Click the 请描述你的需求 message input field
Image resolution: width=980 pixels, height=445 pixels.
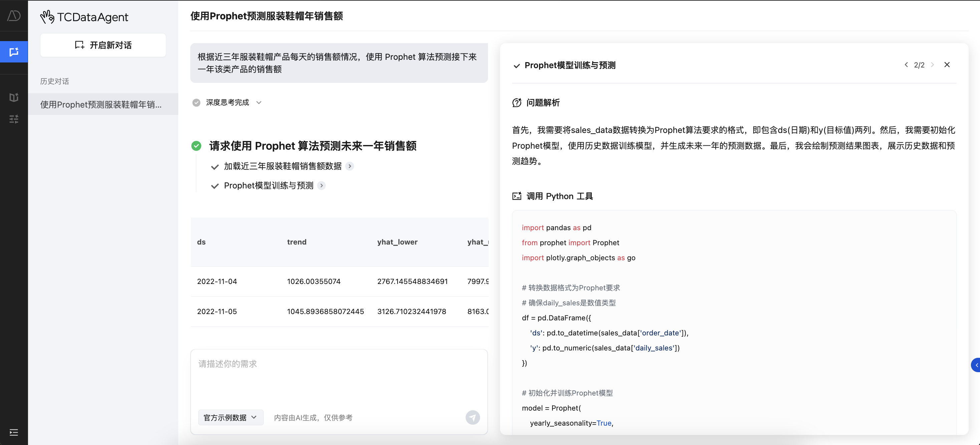click(338, 377)
